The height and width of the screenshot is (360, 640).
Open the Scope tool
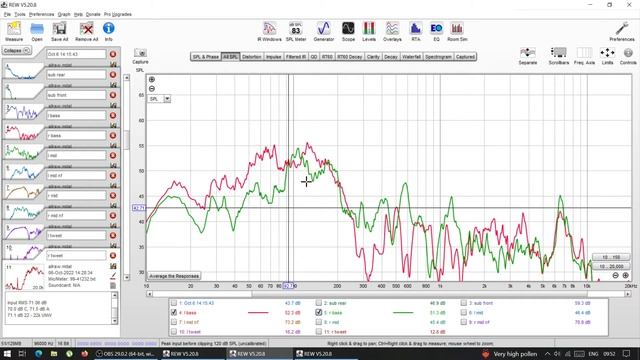click(348, 31)
